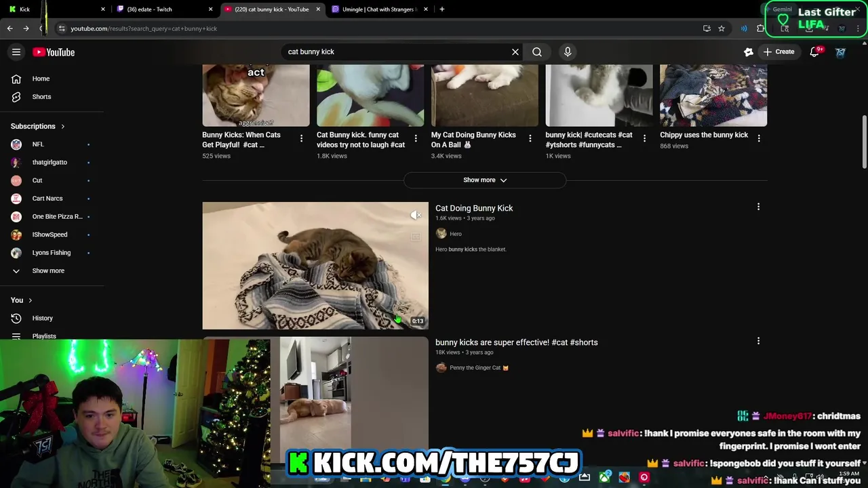Expand Show more shorts results
The image size is (868, 488).
[x=485, y=180]
